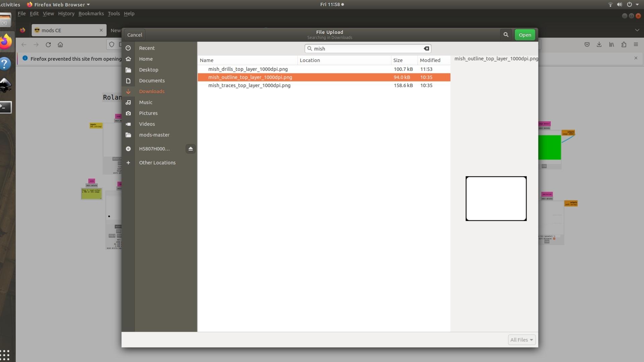Open the Pictures folder in sidebar

coord(148,113)
